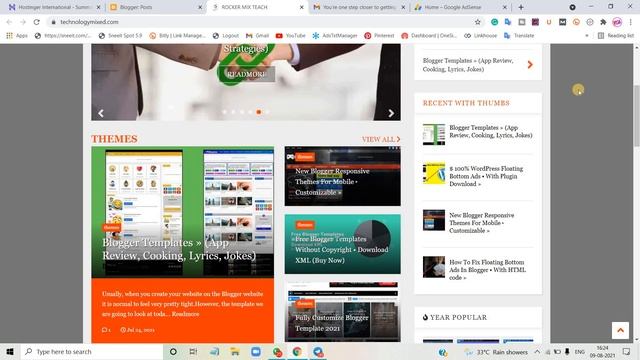Open the notification center icon
640x360 pixels.
(626, 352)
